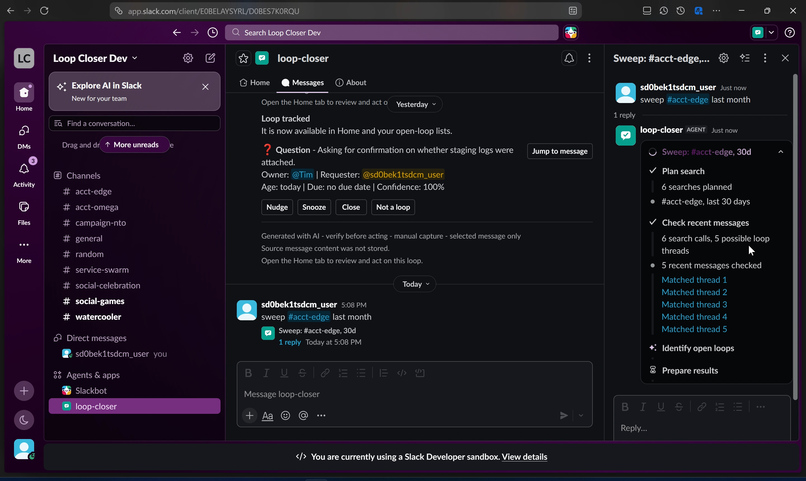Open the More sidebar menu

pyautogui.click(x=24, y=251)
